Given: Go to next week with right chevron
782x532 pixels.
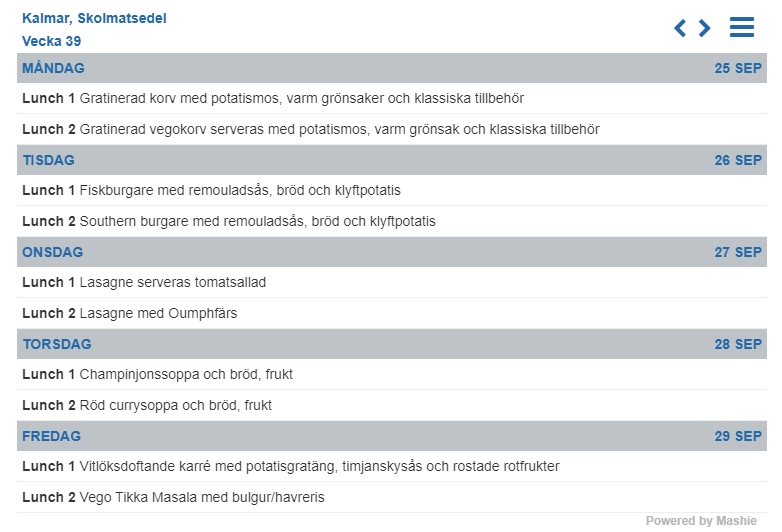Looking at the screenshot, I should 705,28.
